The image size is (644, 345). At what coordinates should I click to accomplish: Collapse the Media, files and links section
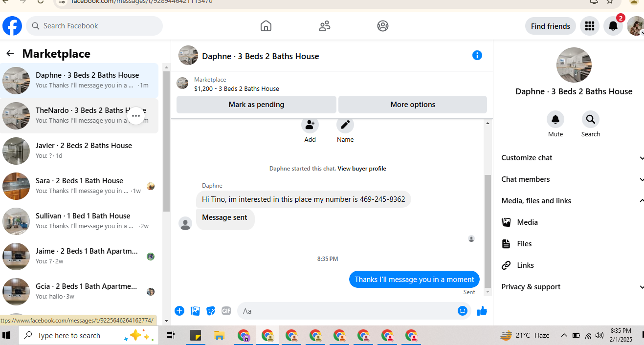[x=571, y=201]
